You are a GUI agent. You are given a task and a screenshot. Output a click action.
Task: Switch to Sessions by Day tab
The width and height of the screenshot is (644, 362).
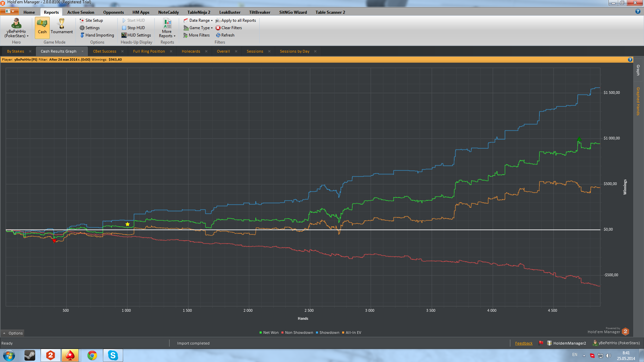pos(294,51)
